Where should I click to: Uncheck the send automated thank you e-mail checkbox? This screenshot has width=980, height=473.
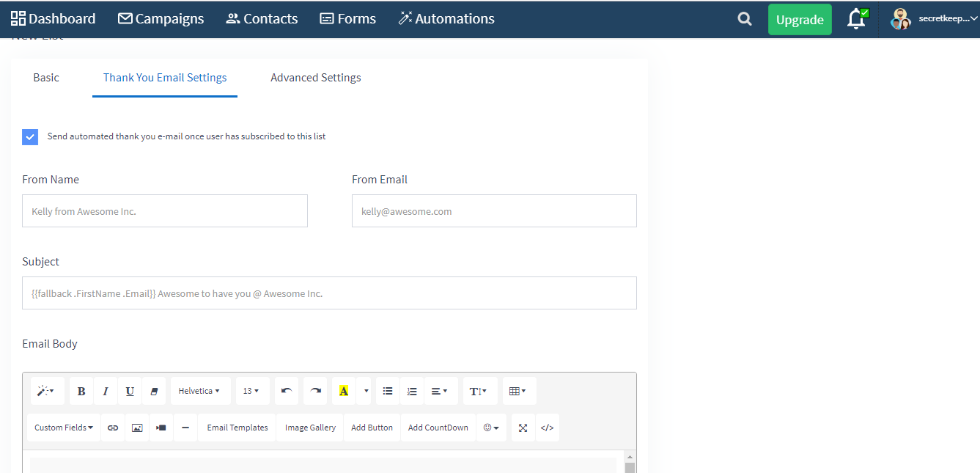(30, 136)
